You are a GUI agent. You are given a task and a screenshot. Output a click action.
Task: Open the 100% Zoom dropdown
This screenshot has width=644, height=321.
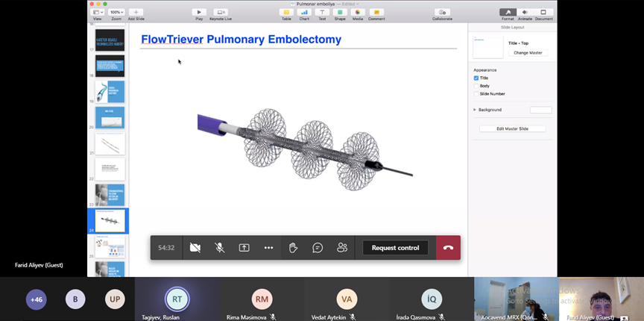tap(116, 13)
